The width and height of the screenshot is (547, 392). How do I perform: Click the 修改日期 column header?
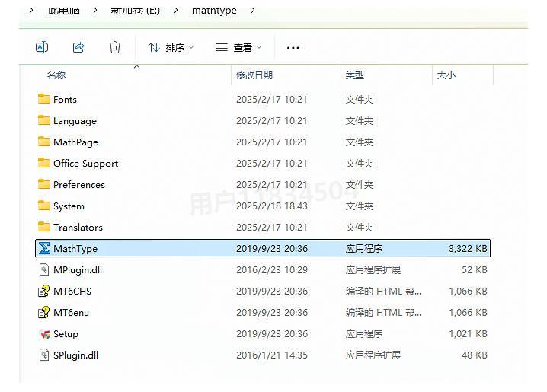(254, 75)
